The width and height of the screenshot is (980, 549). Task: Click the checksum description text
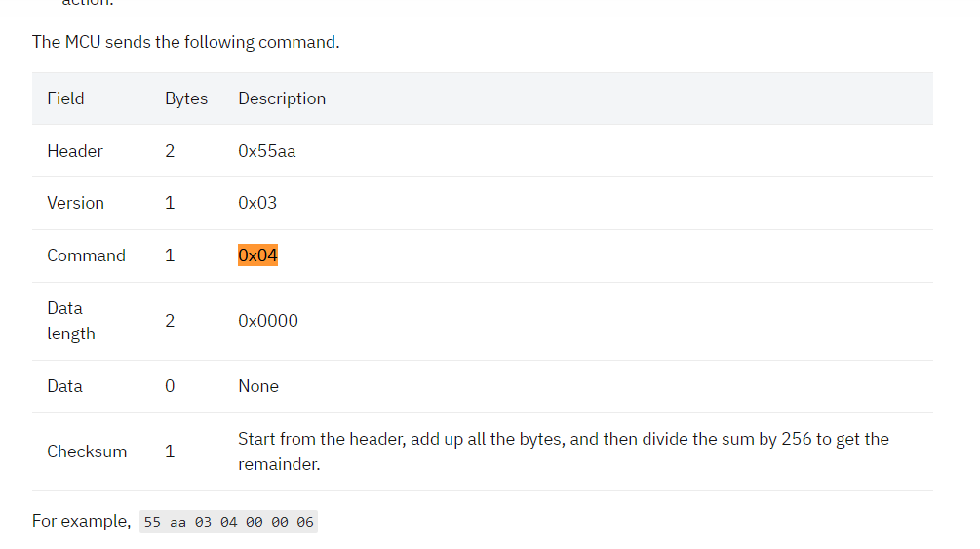click(563, 451)
